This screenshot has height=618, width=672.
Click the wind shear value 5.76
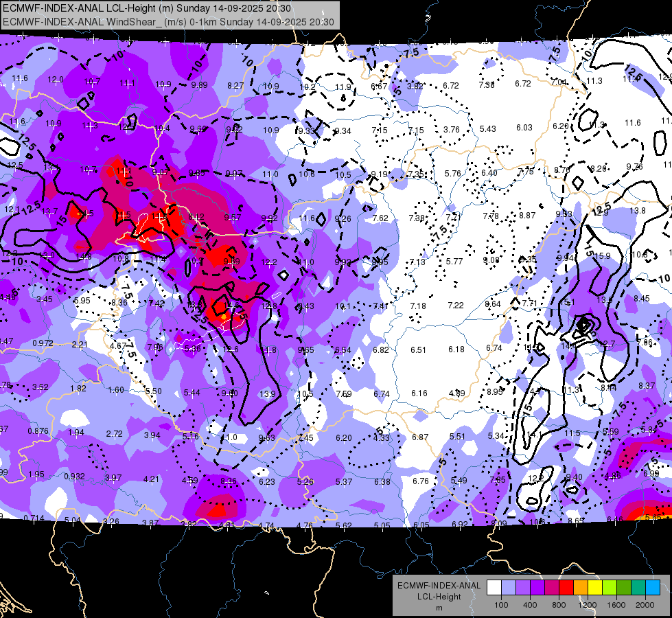click(x=452, y=174)
